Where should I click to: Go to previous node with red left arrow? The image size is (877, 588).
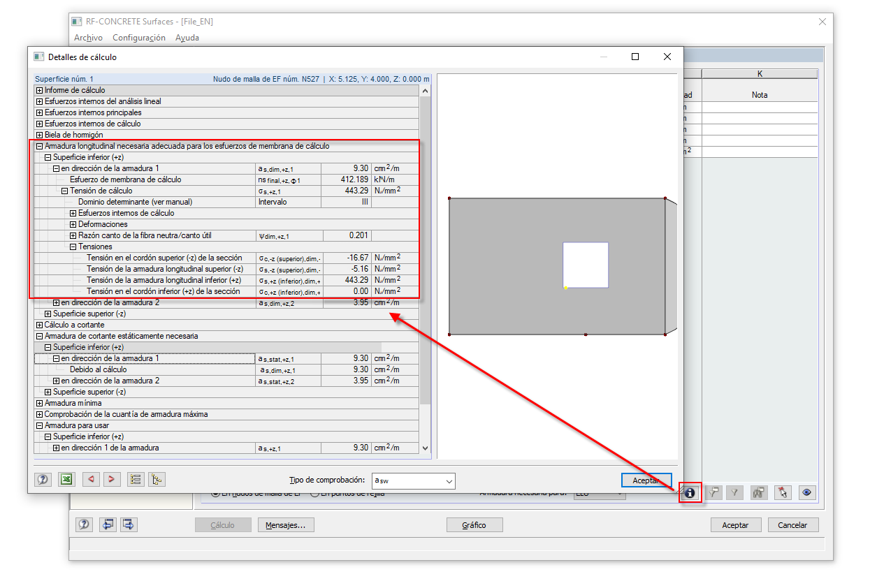click(x=91, y=480)
